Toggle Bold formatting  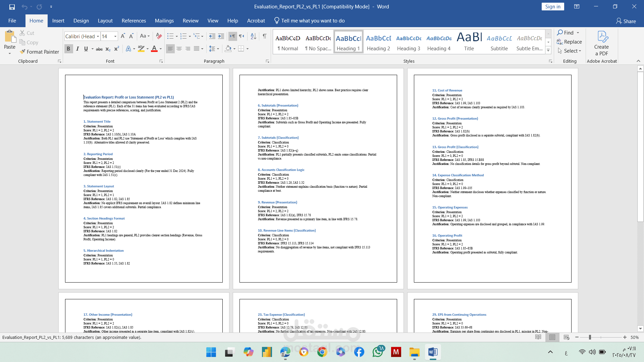coord(68,49)
